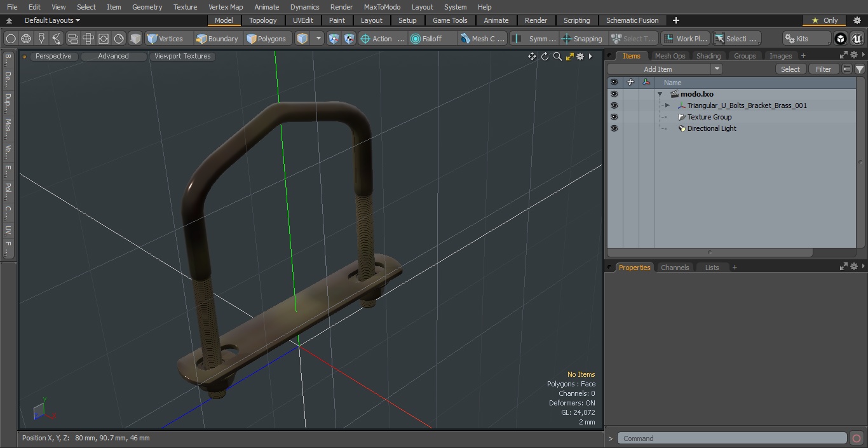Collapse the modo.lxo scene tree

(x=660, y=94)
